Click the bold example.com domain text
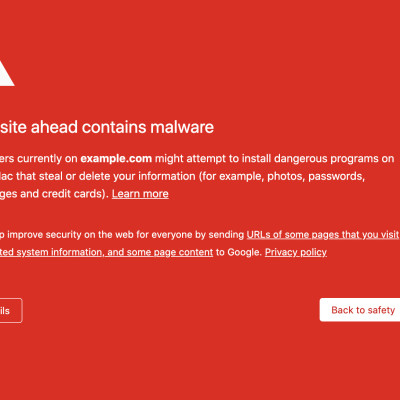Viewport: 400px width, 400px height. [x=116, y=158]
